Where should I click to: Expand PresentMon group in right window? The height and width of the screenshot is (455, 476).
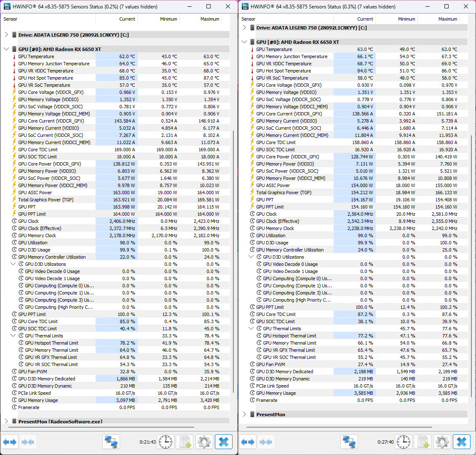pyautogui.click(x=244, y=414)
